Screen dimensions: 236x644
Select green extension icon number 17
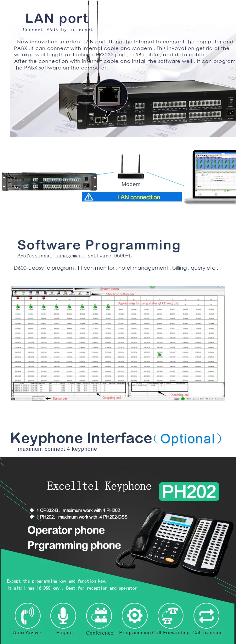point(18,307)
